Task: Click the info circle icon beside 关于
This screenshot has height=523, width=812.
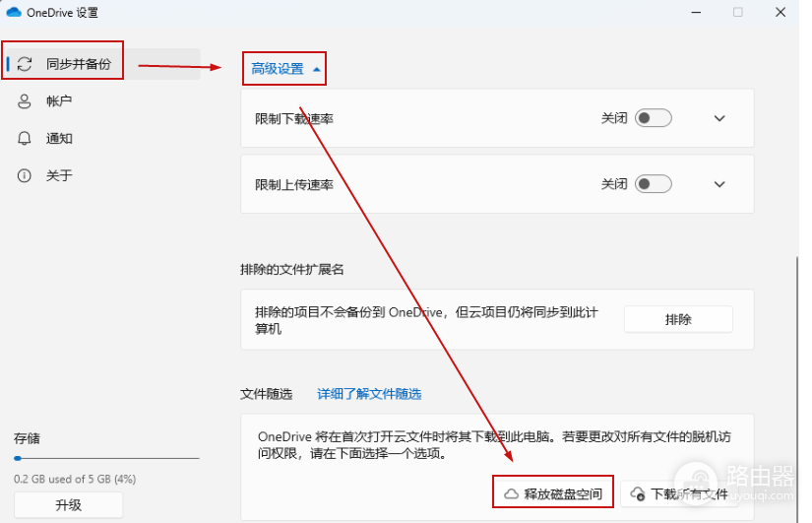Action: (x=25, y=175)
